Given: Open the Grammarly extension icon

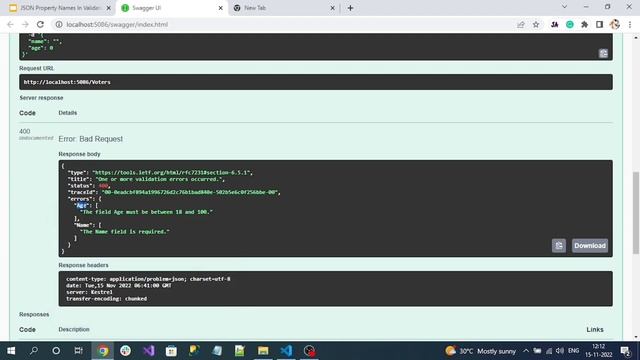Looking at the screenshot, I should point(570,24).
